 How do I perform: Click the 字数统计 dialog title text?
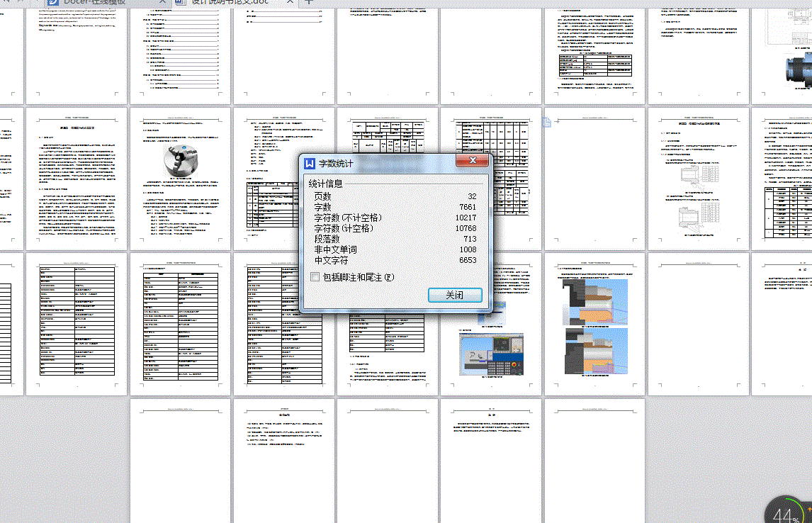pyautogui.click(x=336, y=164)
